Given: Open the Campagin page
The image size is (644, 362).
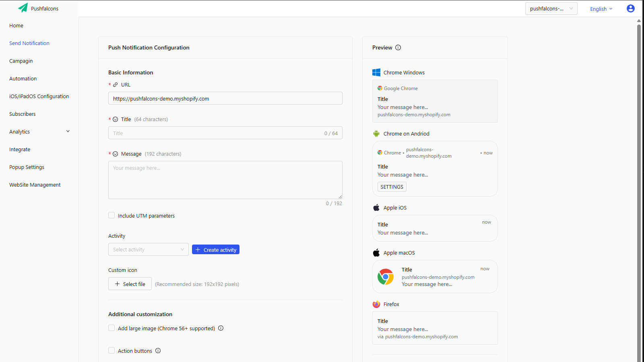Looking at the screenshot, I should coord(21,61).
